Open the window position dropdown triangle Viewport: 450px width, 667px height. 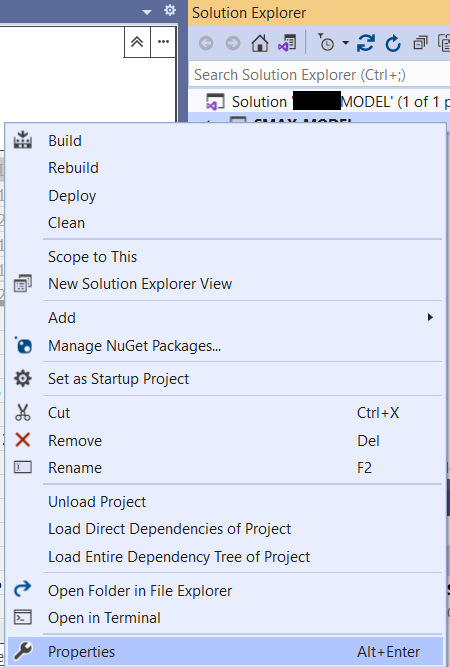coord(147,12)
